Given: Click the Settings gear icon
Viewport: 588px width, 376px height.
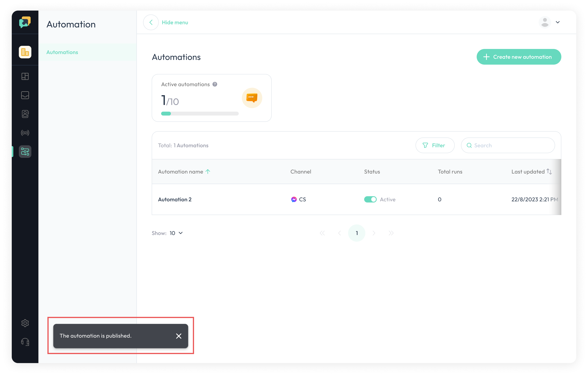Looking at the screenshot, I should point(25,323).
